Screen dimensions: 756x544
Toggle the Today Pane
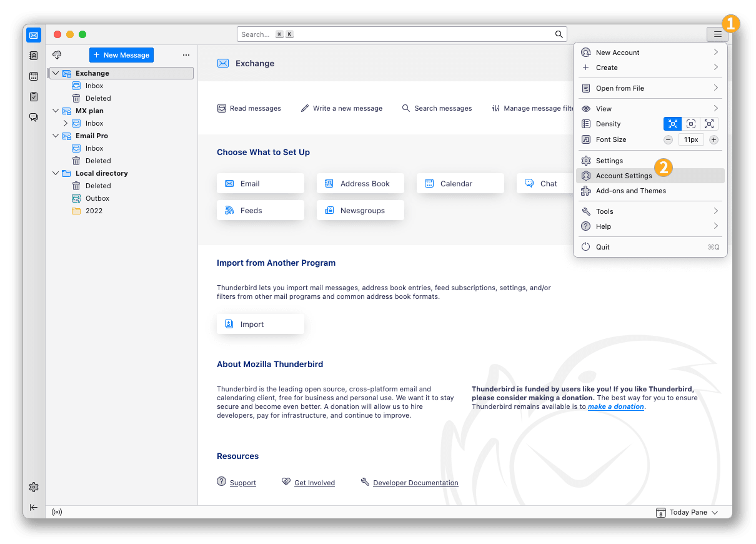coord(686,512)
